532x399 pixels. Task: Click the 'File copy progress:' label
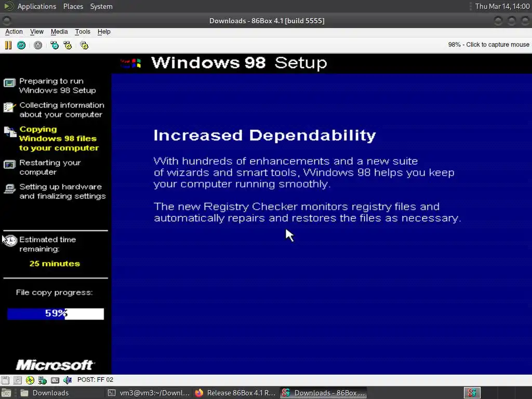click(x=54, y=292)
